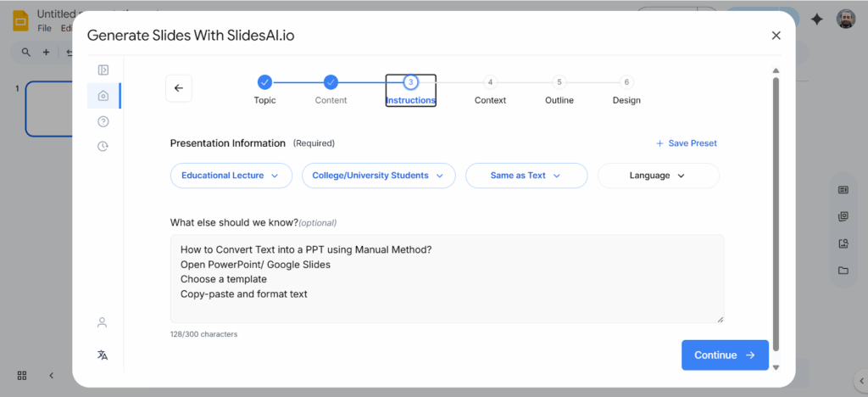Click the Save Preset link
Viewport: 868px width, 397px height.
pos(686,143)
